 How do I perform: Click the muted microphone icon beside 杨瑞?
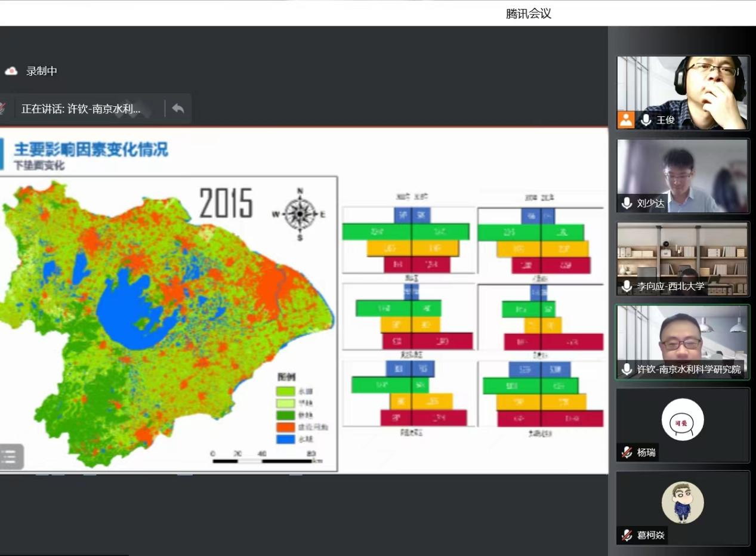click(627, 452)
